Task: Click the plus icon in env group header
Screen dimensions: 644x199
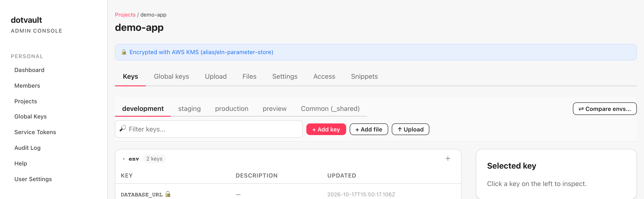Action: coord(447,159)
